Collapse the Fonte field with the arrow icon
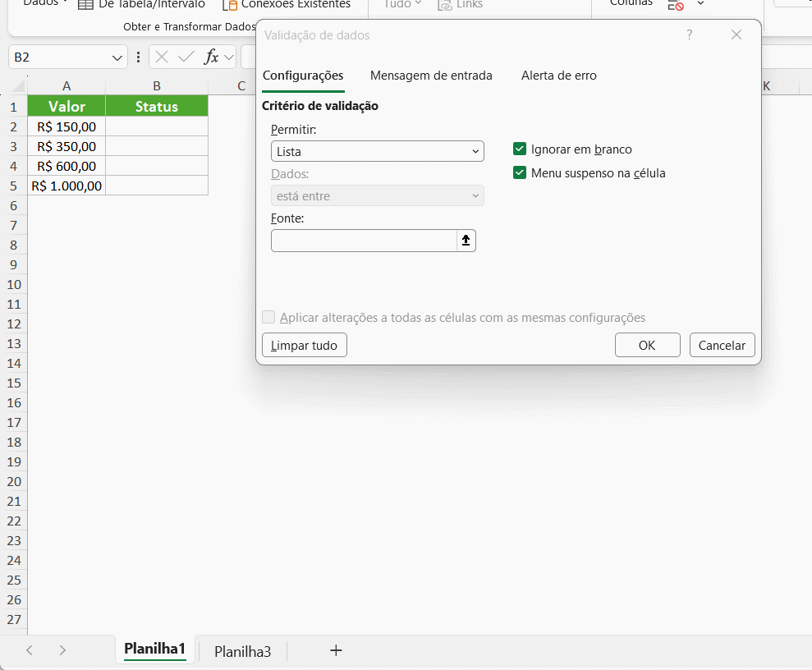812x670 pixels. (x=466, y=240)
